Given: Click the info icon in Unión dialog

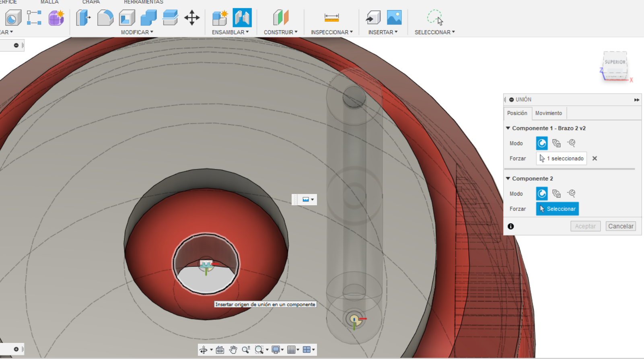Looking at the screenshot, I should pos(511,226).
